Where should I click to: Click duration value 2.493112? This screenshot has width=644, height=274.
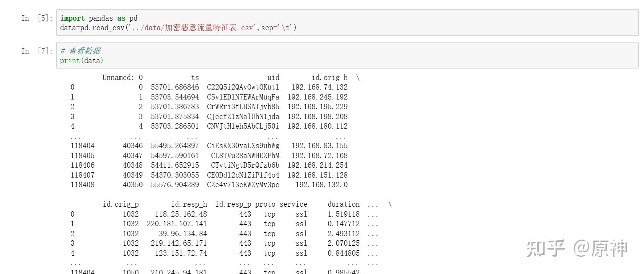tap(344, 234)
